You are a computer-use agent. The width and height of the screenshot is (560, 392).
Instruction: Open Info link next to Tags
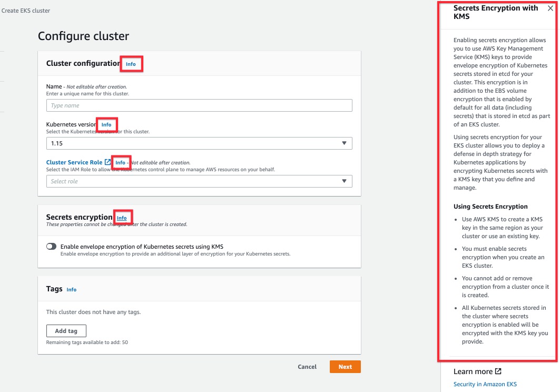click(72, 289)
